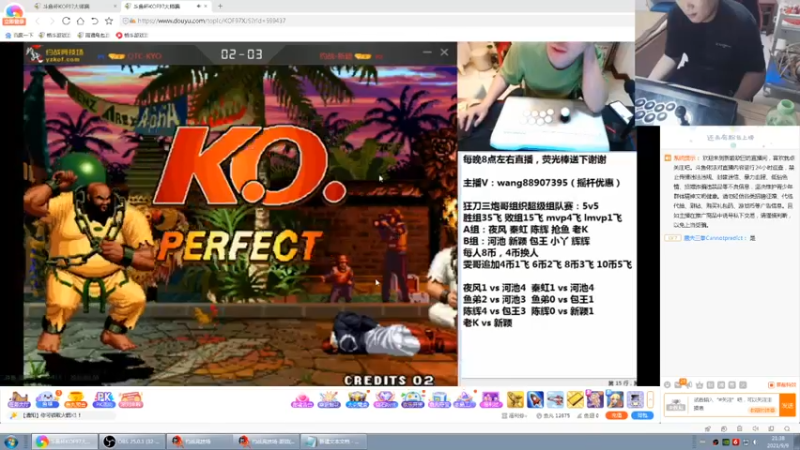Send the golden plane gift
The height and width of the screenshot is (450, 800).
click(515, 399)
